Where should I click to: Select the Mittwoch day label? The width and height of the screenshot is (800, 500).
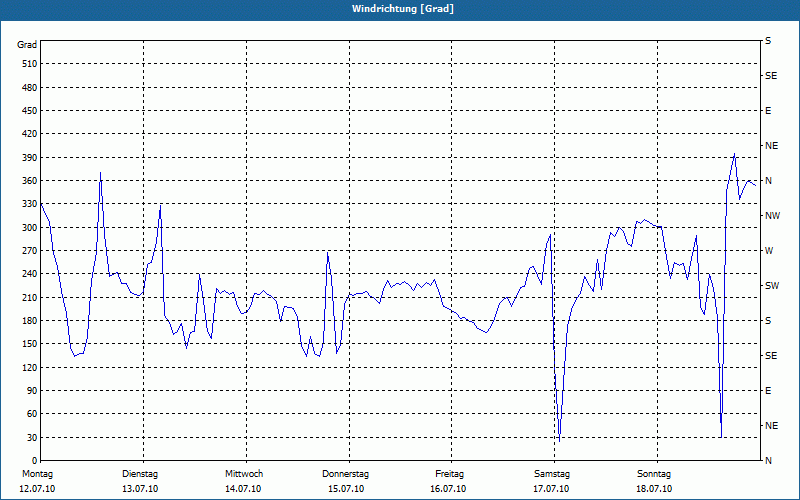click(244, 474)
